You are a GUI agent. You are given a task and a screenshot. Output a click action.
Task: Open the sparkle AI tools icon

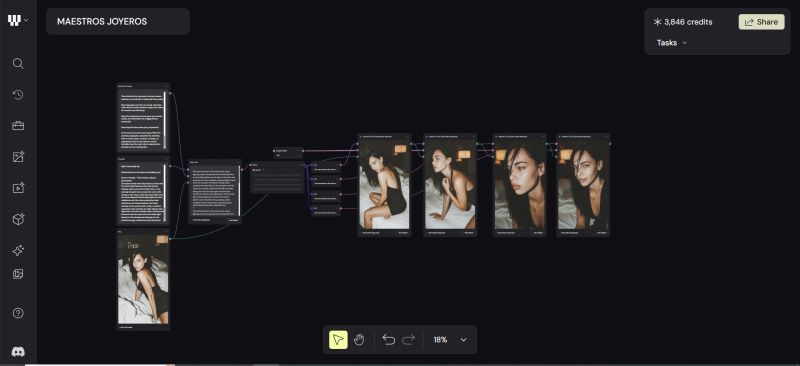[x=18, y=251]
